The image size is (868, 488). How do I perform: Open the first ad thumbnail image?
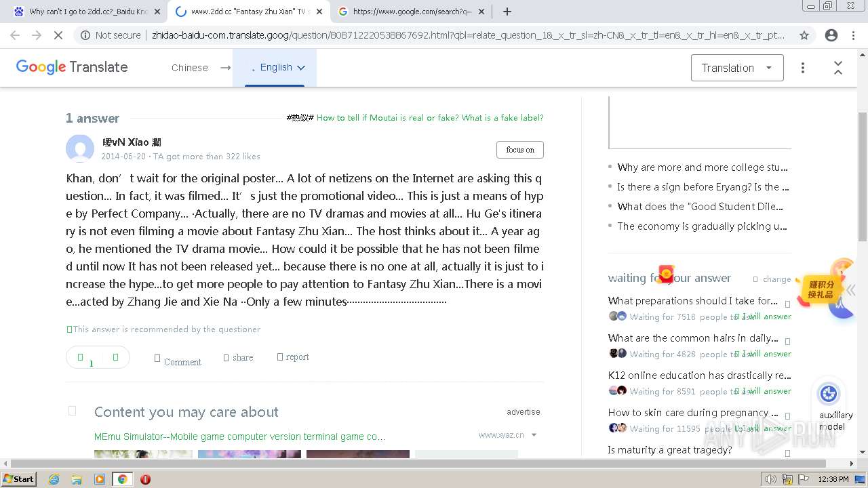click(143, 455)
